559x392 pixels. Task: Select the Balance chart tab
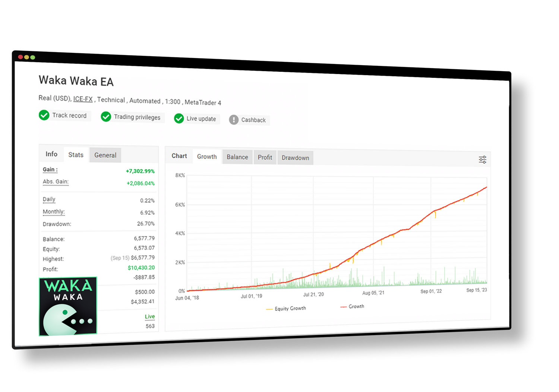237,157
